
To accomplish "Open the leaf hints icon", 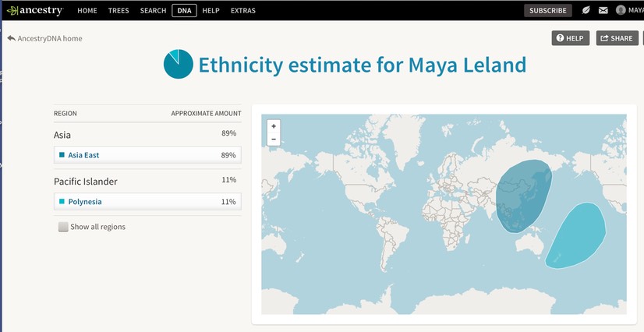I will (x=586, y=10).
